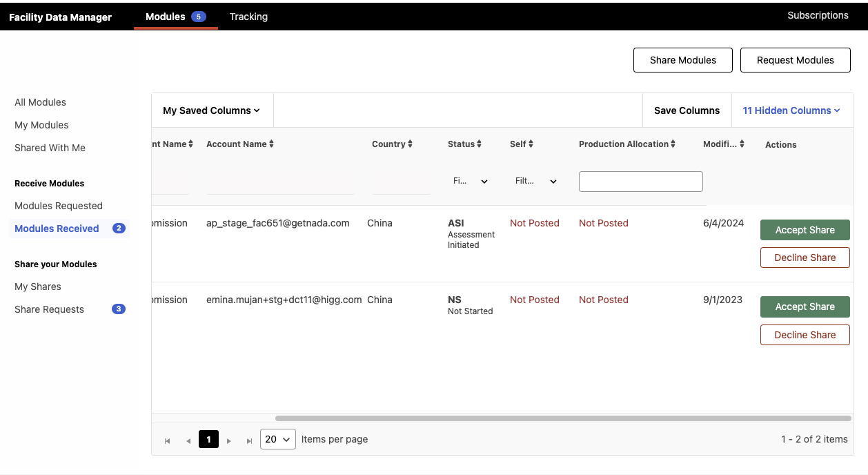Click Modules Received count badge 2
The height and width of the screenshot is (475, 868).
119,229
